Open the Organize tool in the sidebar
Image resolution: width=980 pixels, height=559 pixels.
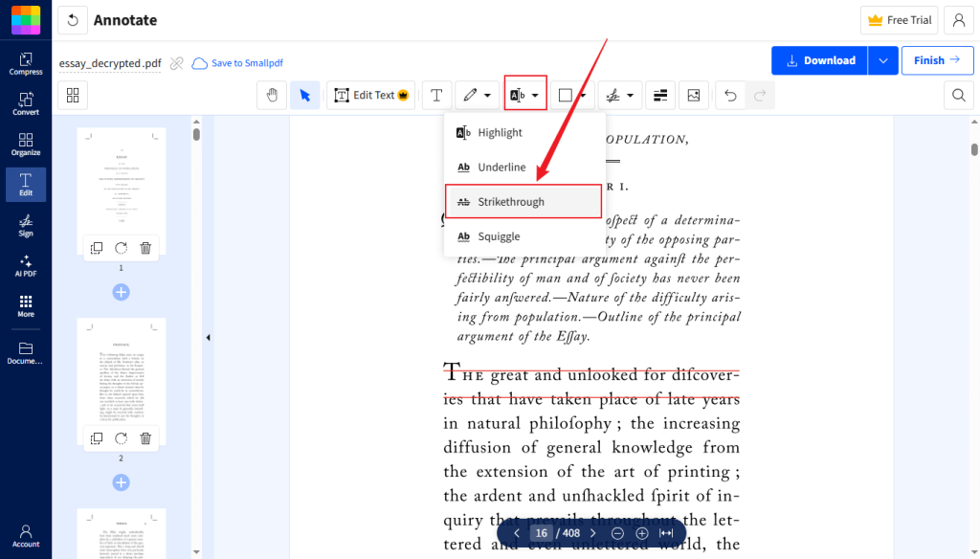(x=26, y=144)
